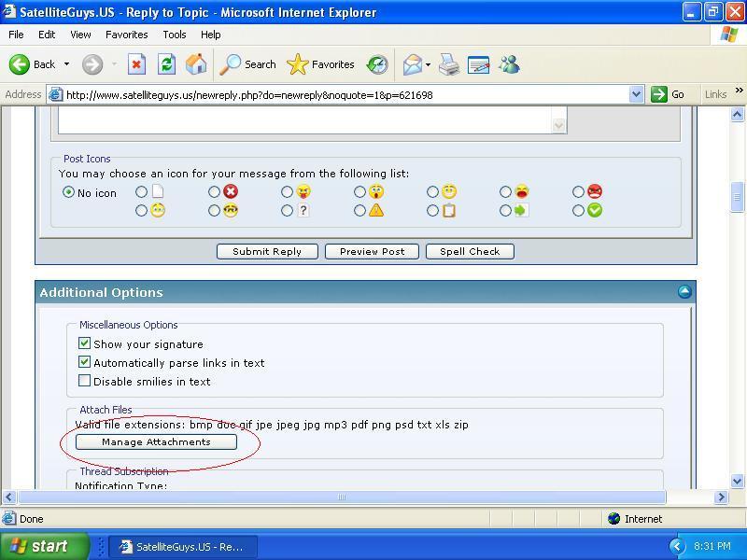Uncheck Automatically parse links in text

coord(84,362)
